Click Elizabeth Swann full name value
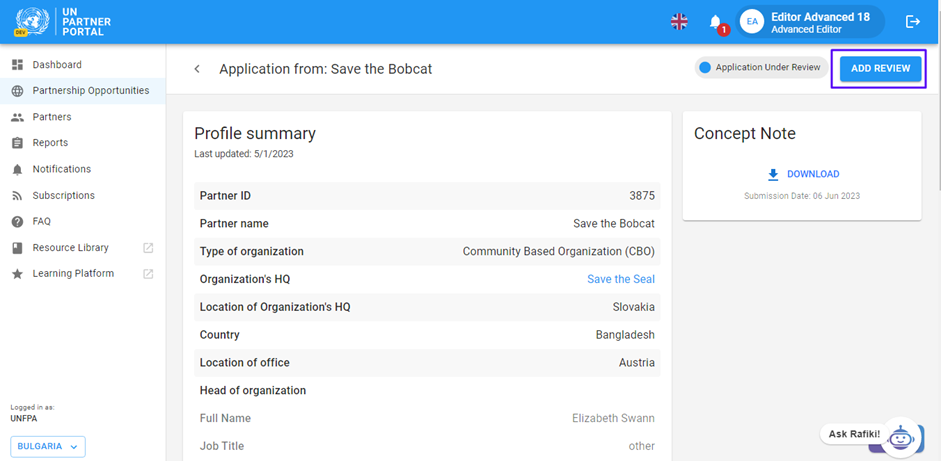The width and height of the screenshot is (941, 461). [613, 418]
